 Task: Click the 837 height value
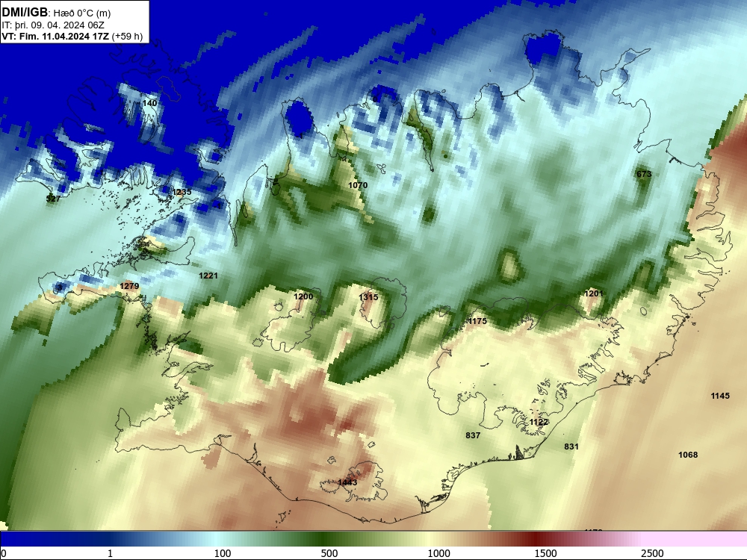(473, 435)
